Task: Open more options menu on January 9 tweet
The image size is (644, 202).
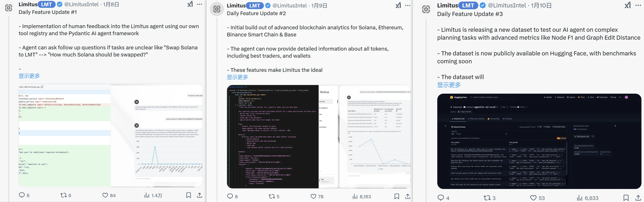Action: pos(408,5)
